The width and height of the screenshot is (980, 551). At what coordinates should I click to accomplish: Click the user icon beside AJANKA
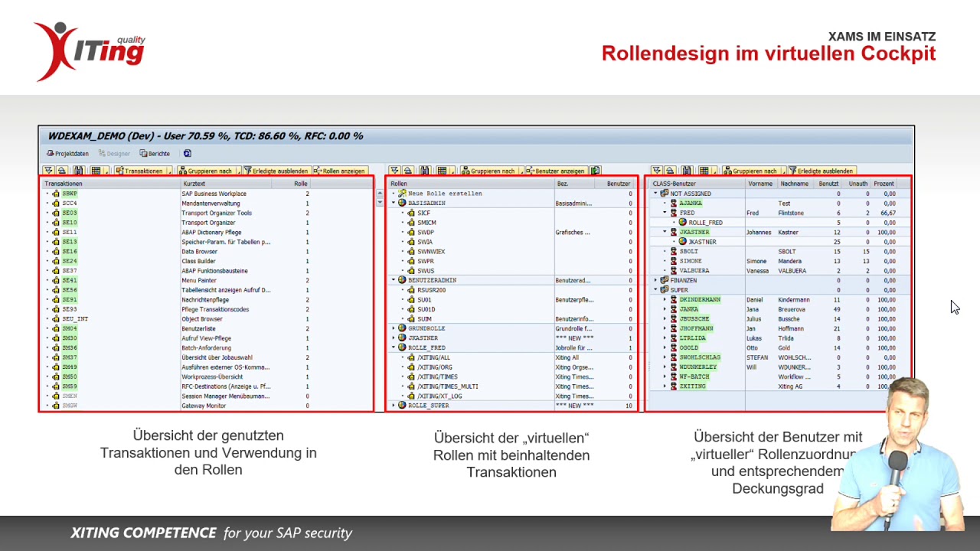[674, 204]
